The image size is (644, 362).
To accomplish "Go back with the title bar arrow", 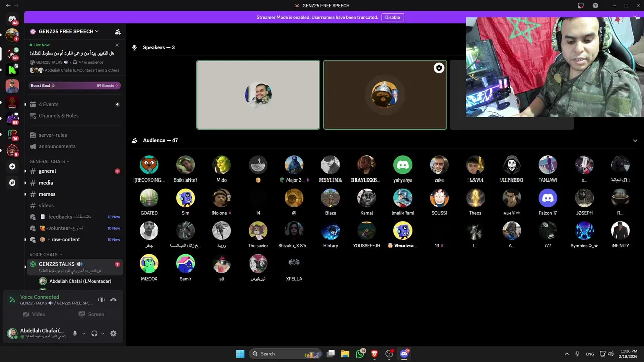I will click(x=8, y=5).
